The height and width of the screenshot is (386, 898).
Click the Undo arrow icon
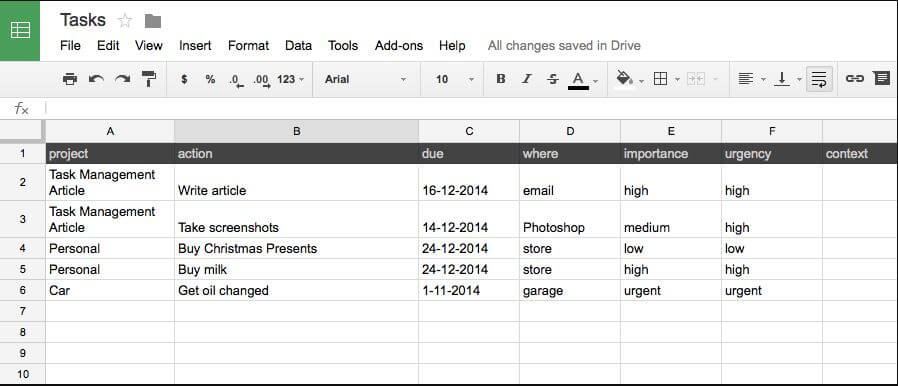pos(96,79)
